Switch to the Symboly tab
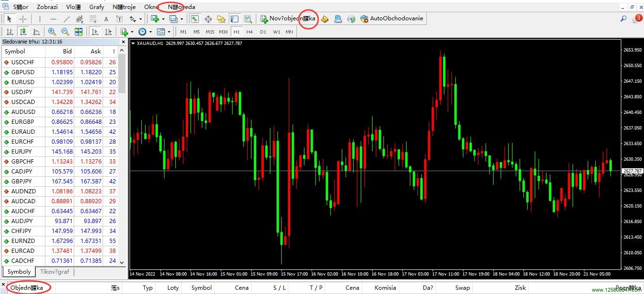 pyautogui.click(x=19, y=272)
